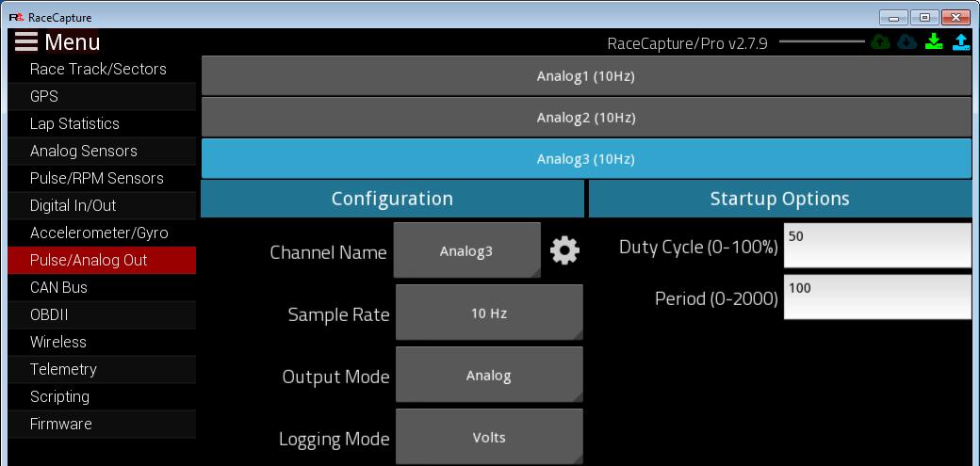Maximize the RaceCapture window

click(x=924, y=18)
